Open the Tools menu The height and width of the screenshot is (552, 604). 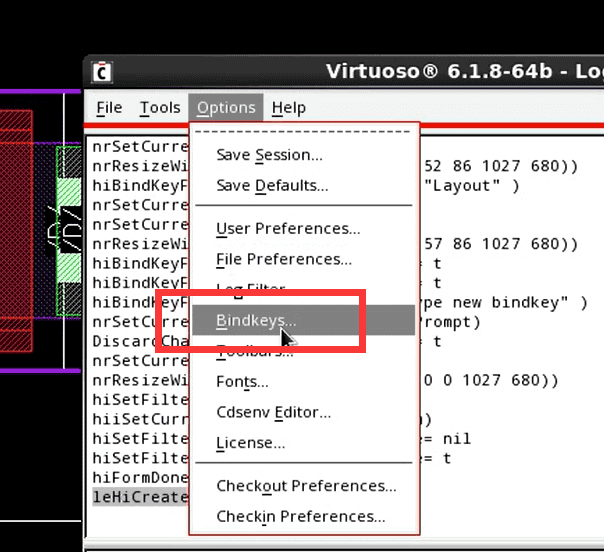[x=160, y=108]
